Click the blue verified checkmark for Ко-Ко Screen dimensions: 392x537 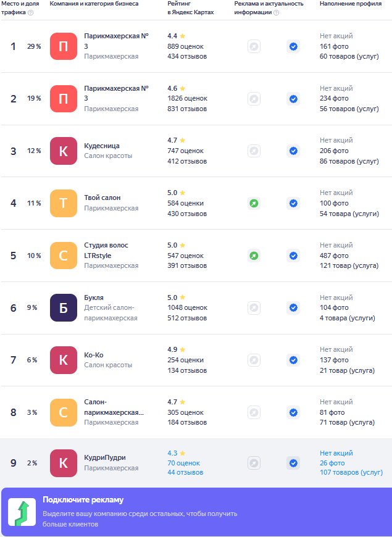(293, 360)
